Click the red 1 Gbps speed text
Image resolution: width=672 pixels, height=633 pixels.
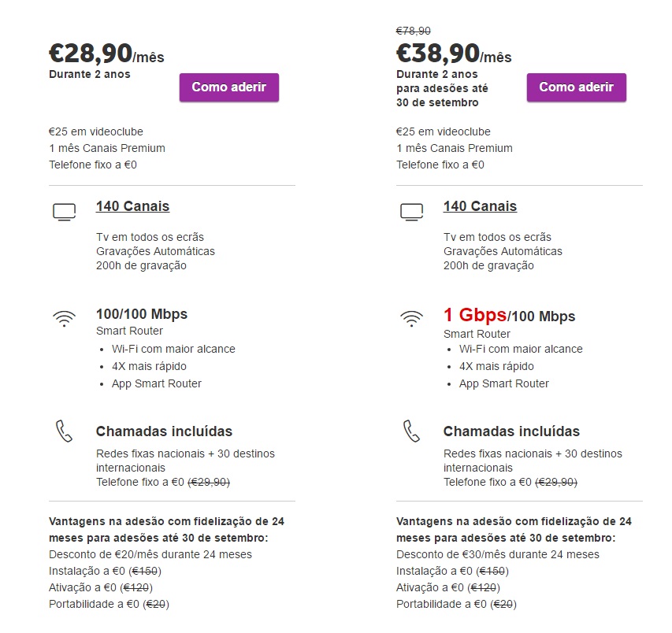click(x=475, y=315)
